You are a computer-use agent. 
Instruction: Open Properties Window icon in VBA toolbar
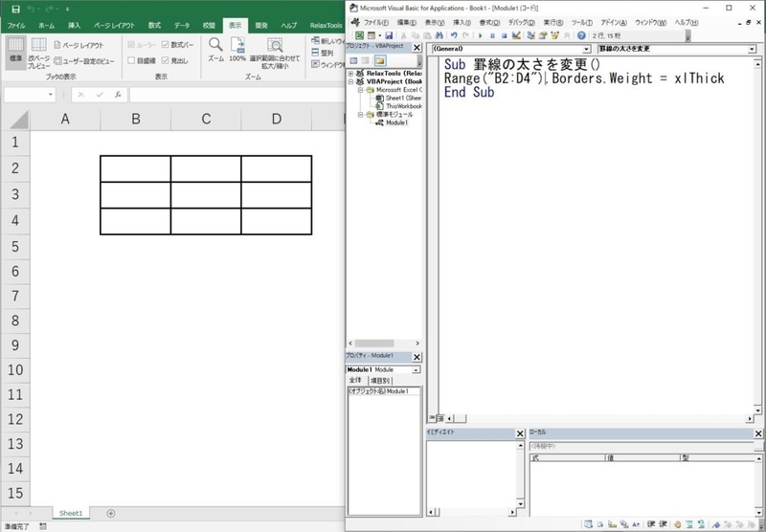click(543, 35)
